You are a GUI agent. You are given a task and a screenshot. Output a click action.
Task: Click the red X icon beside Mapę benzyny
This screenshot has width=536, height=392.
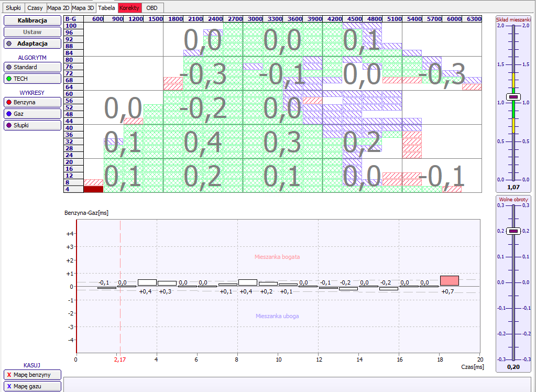click(x=9, y=375)
